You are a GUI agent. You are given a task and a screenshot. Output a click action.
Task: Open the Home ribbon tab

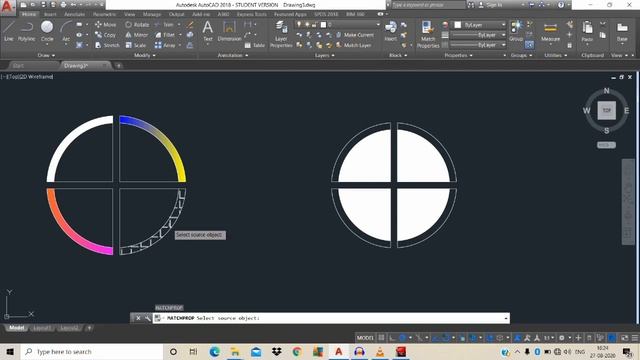[x=29, y=14]
